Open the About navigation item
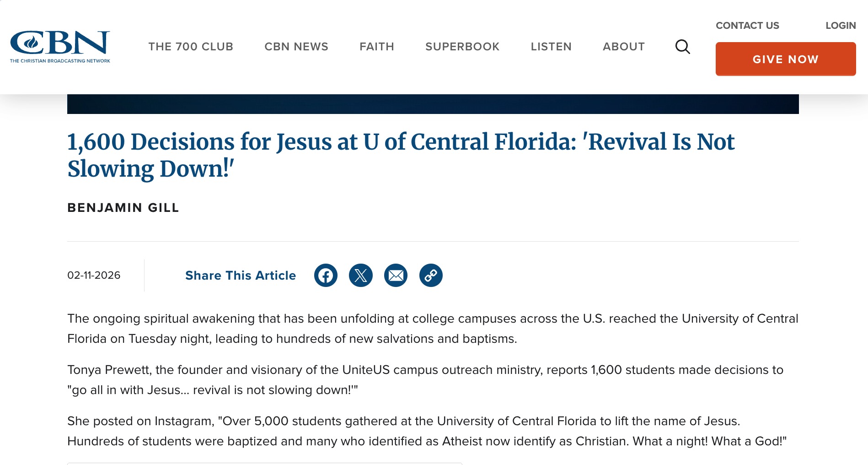 point(624,47)
